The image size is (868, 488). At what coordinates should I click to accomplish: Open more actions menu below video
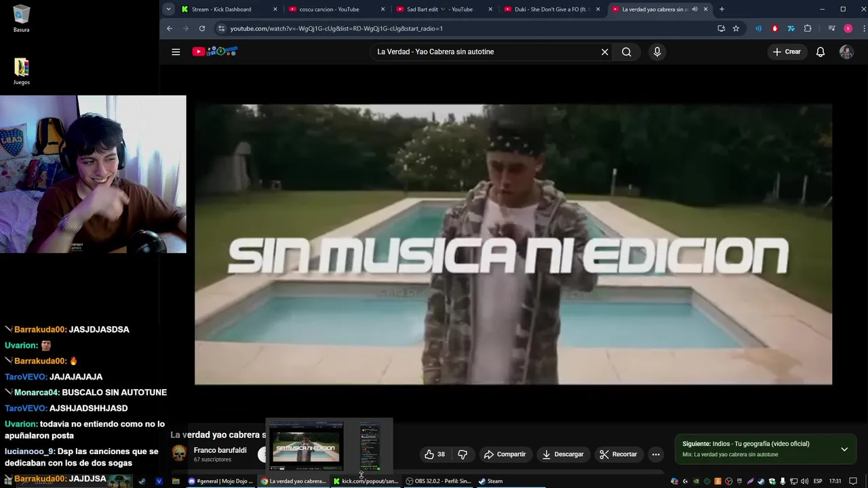pos(656,454)
